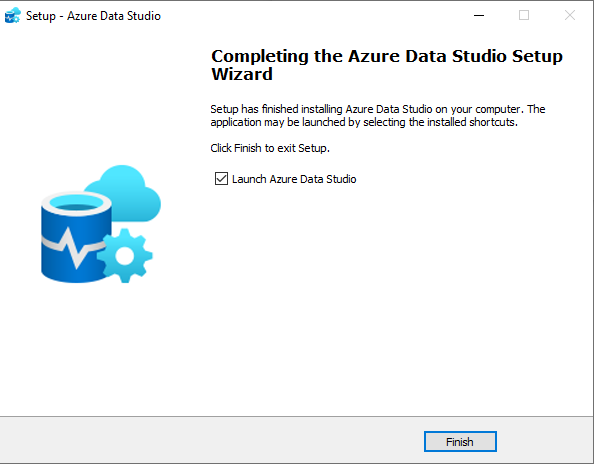Click the "Click Finish to exit Setup." text
594x465 pixels.
270,148
